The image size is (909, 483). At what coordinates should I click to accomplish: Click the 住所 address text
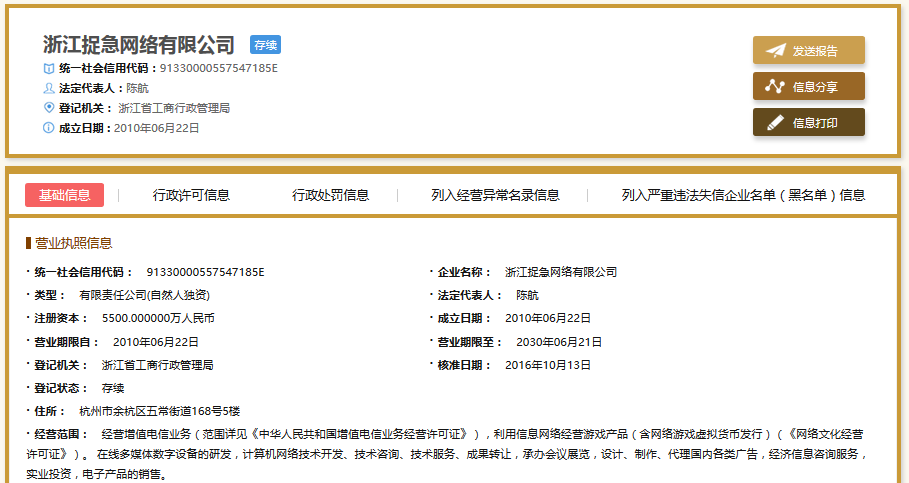(159, 411)
